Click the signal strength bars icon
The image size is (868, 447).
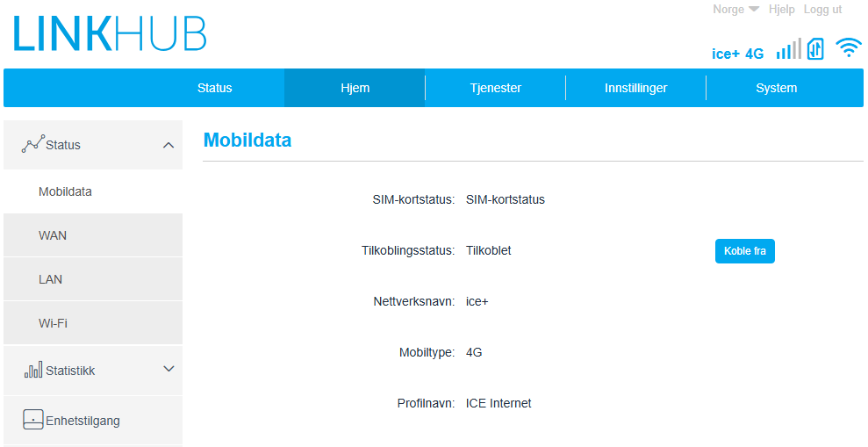789,49
